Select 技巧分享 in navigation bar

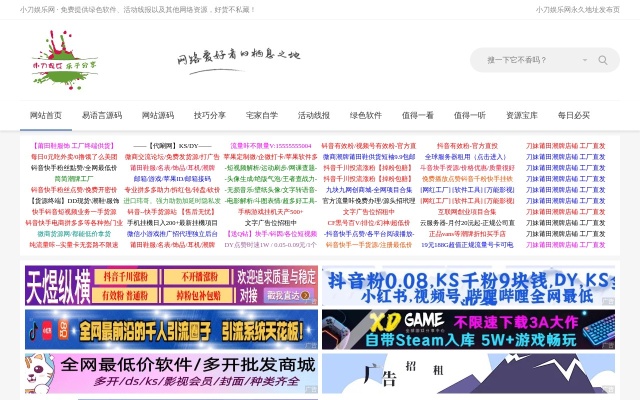tap(210, 115)
